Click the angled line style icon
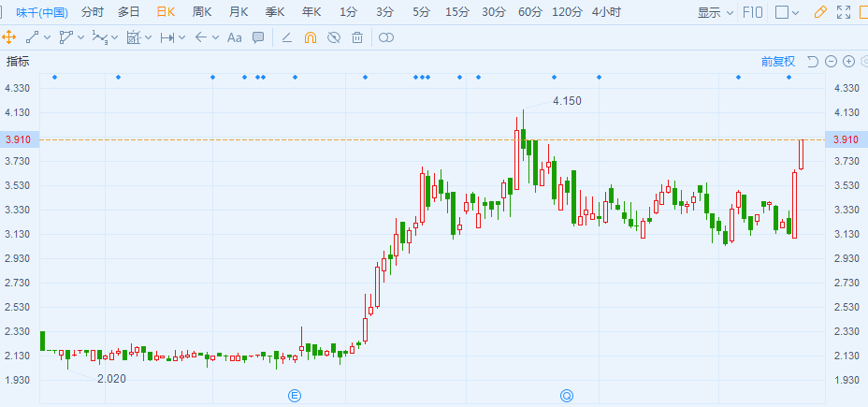868x407 pixels. pyautogui.click(x=287, y=37)
